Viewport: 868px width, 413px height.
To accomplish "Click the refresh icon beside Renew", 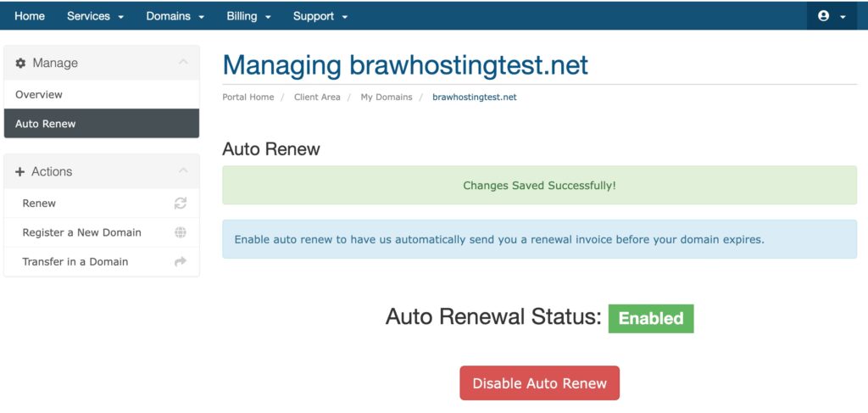I will [x=181, y=204].
